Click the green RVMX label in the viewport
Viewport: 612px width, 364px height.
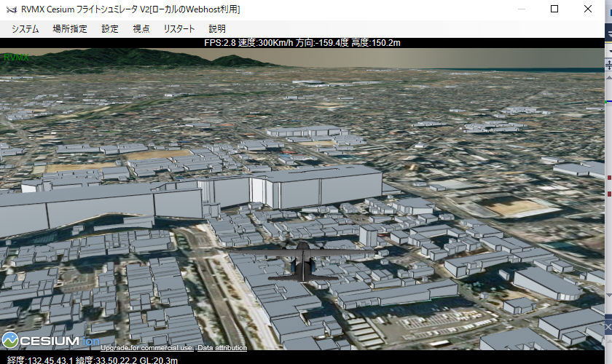coord(16,57)
